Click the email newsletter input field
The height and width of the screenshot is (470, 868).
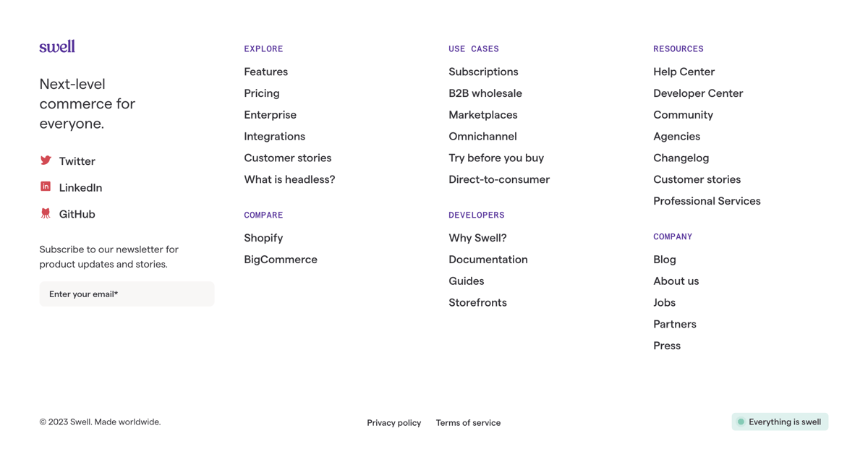click(x=127, y=294)
